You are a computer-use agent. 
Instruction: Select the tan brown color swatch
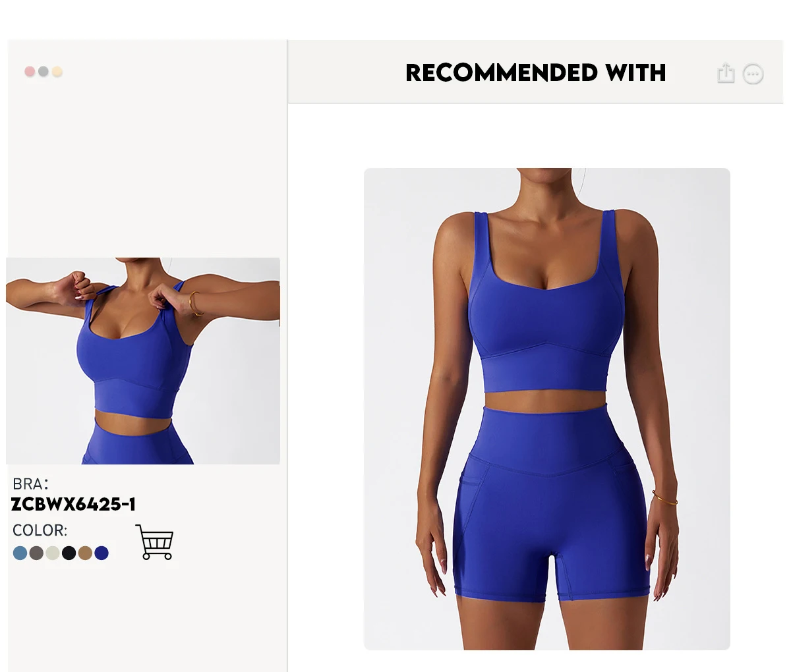coord(85,553)
